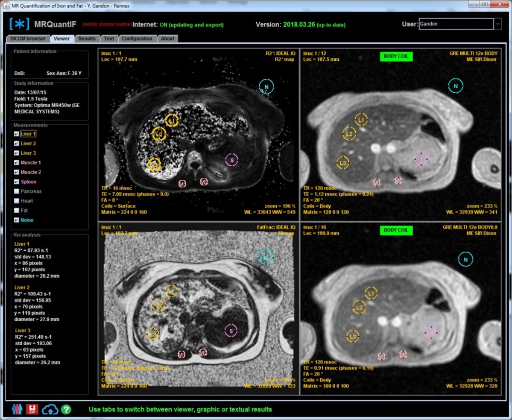Uncheck the Liver 1 measurement checkbox
Viewport: 512px width, 420px height.
point(17,134)
